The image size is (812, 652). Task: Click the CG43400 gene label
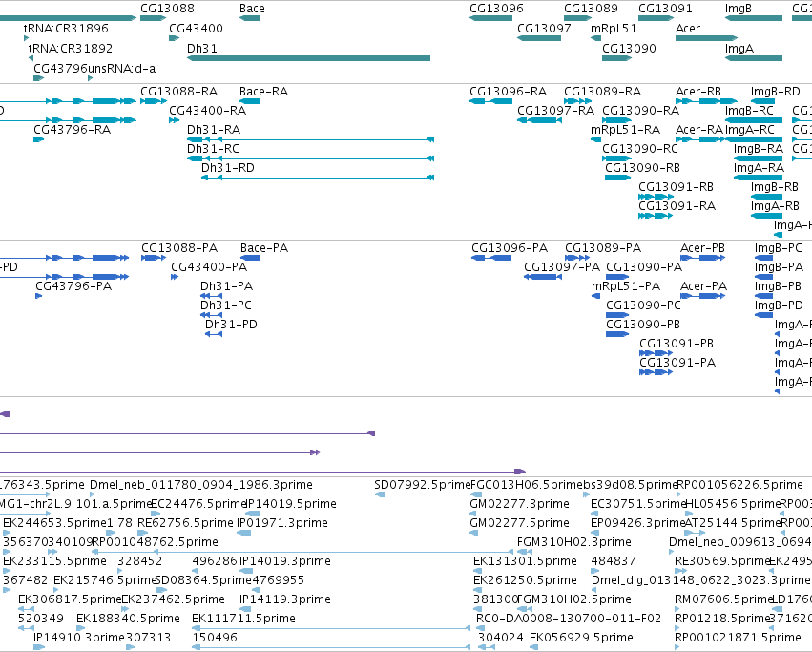pyautogui.click(x=196, y=28)
